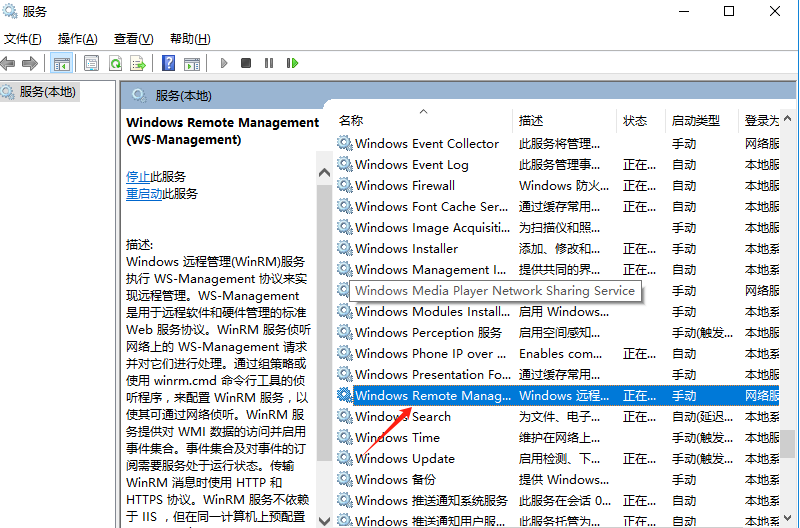Screen dimensions: 800x528
Task: Select the Windows Font Cache Ser... row
Action: click(x=557, y=206)
